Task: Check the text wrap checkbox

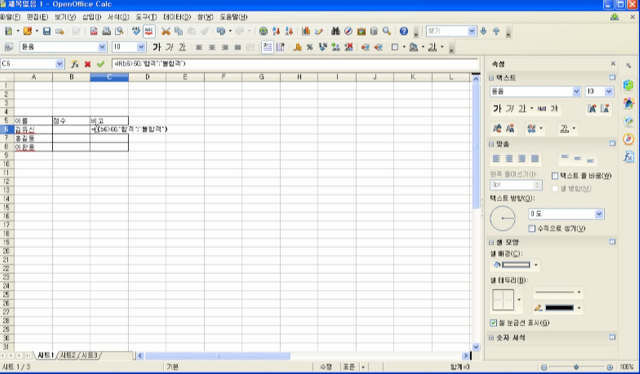Action: click(555, 176)
